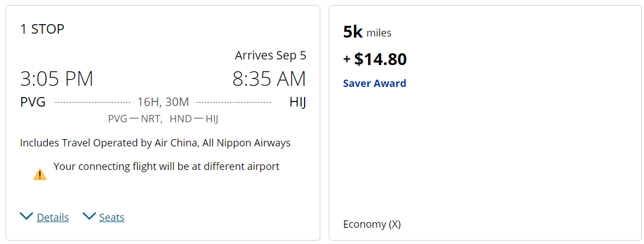The width and height of the screenshot is (644, 244).
Task: Click the 3:05 PM departure time
Action: coord(57,79)
